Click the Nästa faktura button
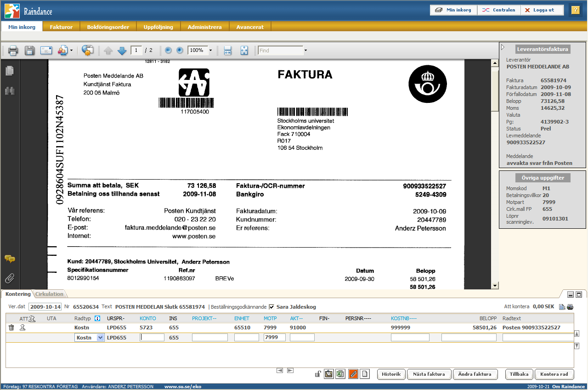The height and width of the screenshot is (390, 588). (x=429, y=374)
